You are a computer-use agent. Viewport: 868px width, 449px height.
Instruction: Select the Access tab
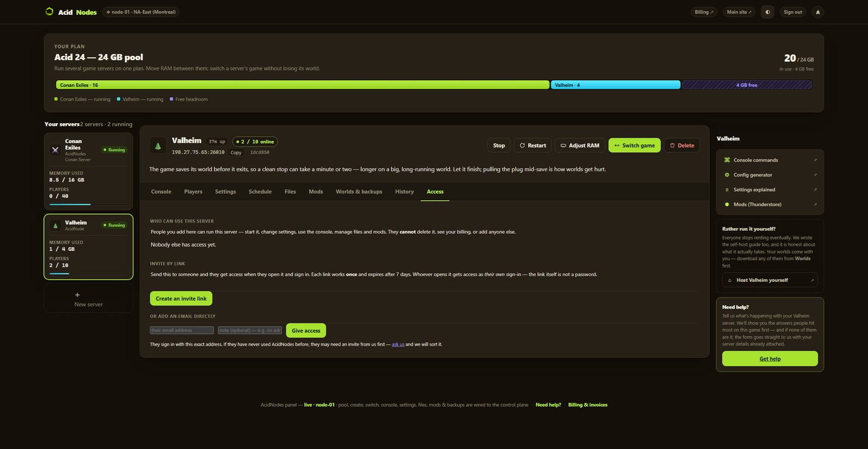(435, 192)
